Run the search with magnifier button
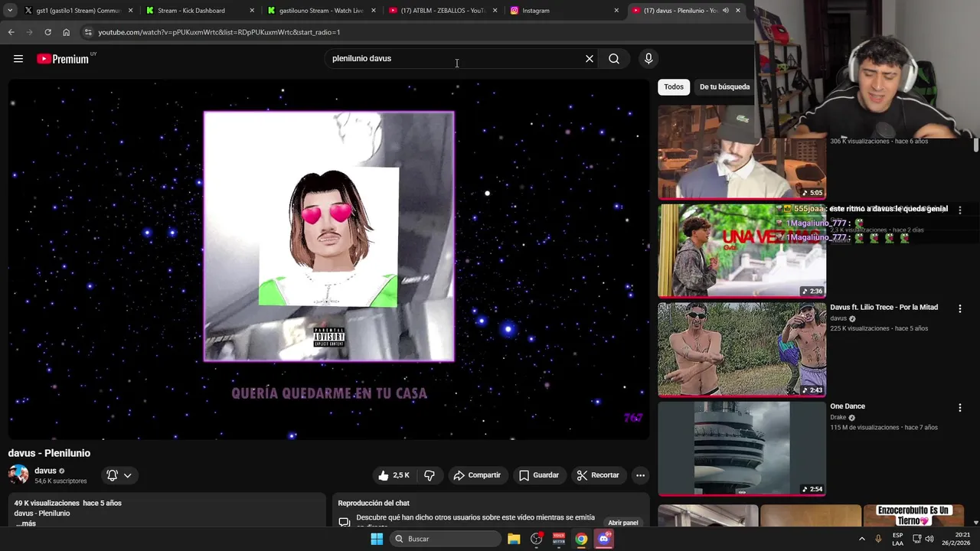 click(614, 59)
